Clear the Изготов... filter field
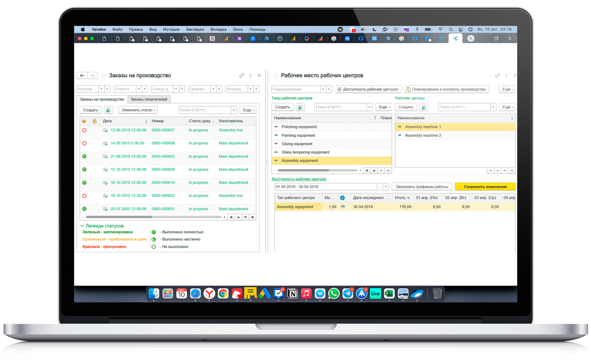This screenshot has width=591, height=364. coord(108,89)
